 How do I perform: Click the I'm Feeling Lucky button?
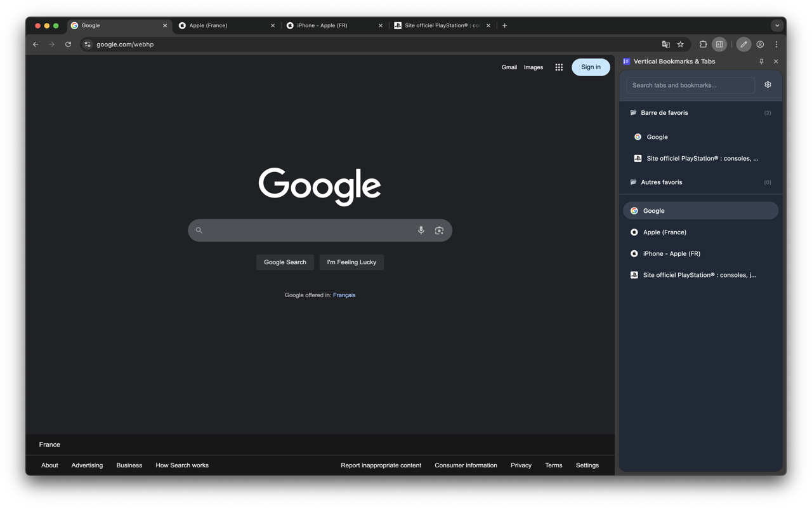click(x=351, y=262)
